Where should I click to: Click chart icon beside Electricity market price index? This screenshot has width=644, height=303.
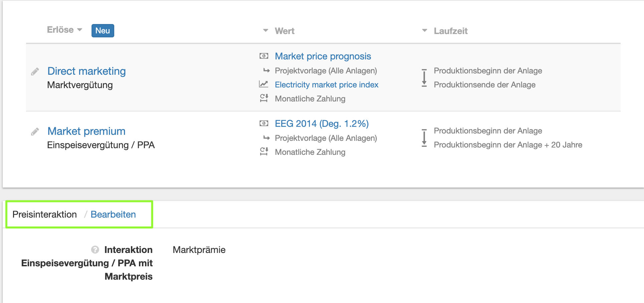click(x=264, y=84)
